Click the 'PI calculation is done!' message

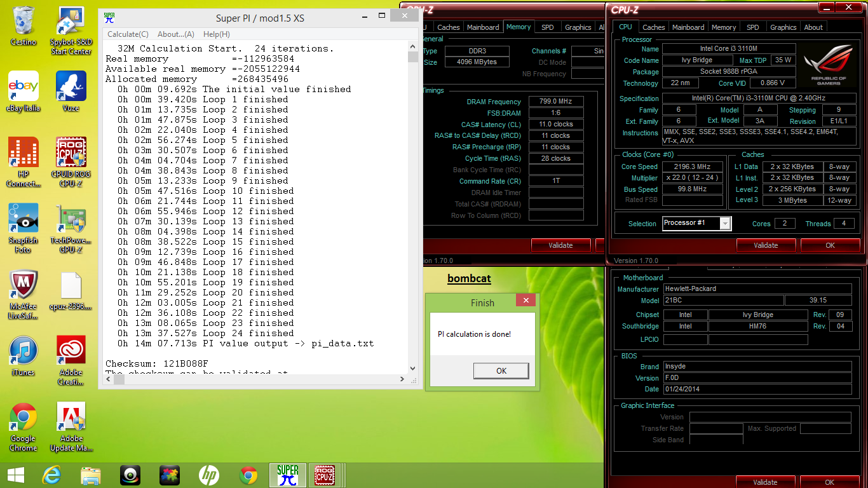(x=474, y=334)
